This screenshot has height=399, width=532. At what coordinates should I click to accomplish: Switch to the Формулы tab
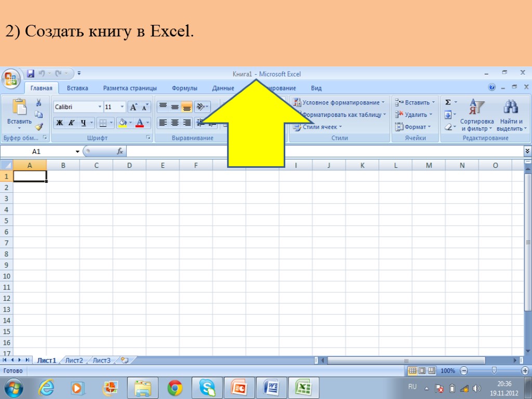tap(184, 88)
